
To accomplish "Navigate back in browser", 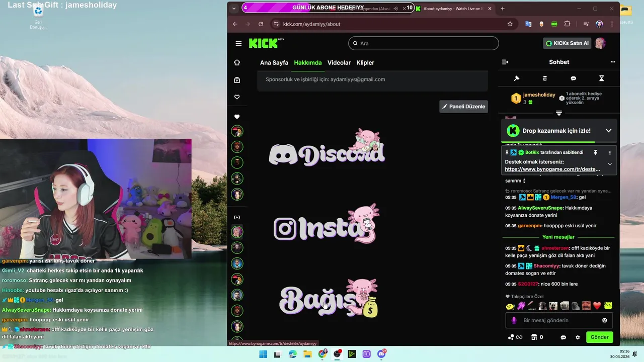I will (235, 24).
